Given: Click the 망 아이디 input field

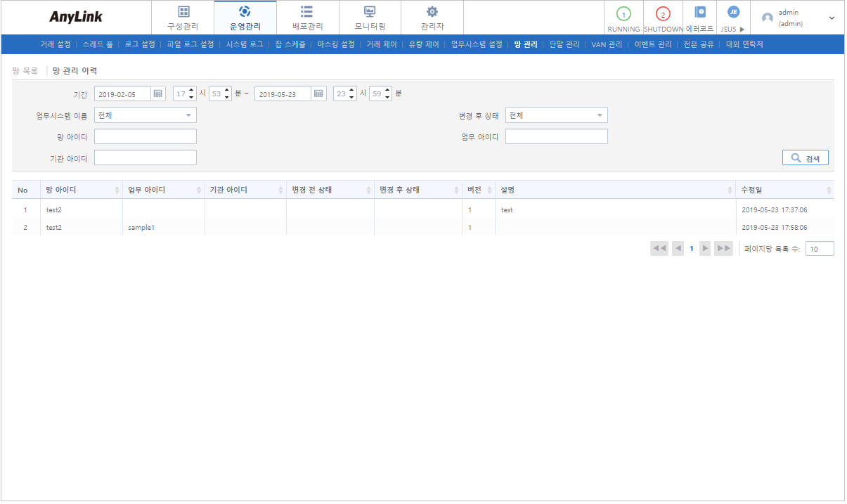Looking at the screenshot, I should (146, 136).
